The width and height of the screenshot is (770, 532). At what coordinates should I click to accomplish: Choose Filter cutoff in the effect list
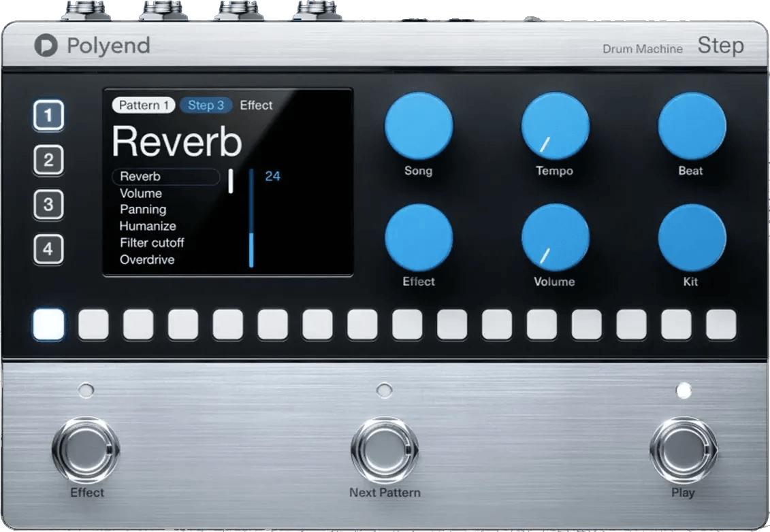click(152, 243)
